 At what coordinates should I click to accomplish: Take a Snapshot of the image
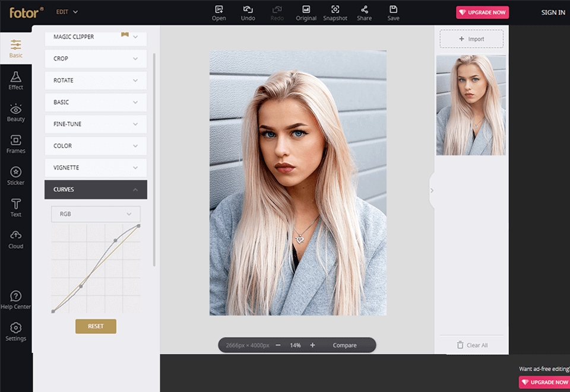pos(335,12)
